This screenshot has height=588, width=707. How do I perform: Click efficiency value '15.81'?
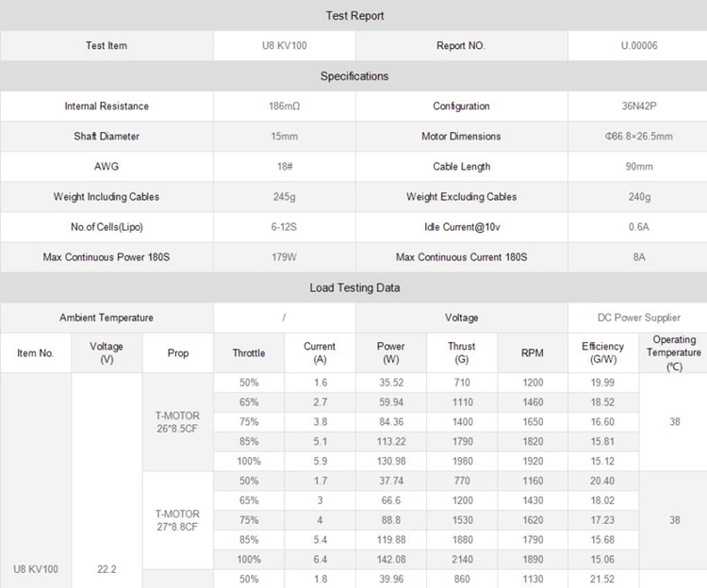[x=602, y=442]
